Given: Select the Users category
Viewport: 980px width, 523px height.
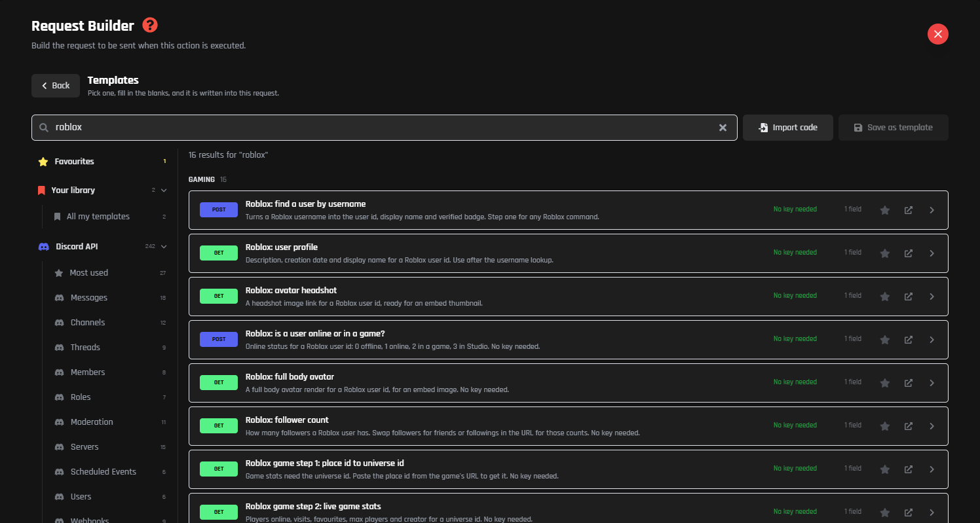Looking at the screenshot, I should (110, 497).
